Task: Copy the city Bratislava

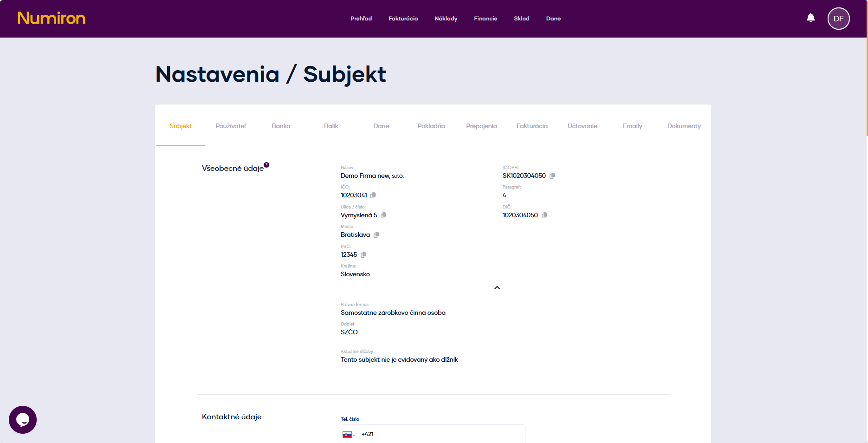Action: (x=376, y=235)
